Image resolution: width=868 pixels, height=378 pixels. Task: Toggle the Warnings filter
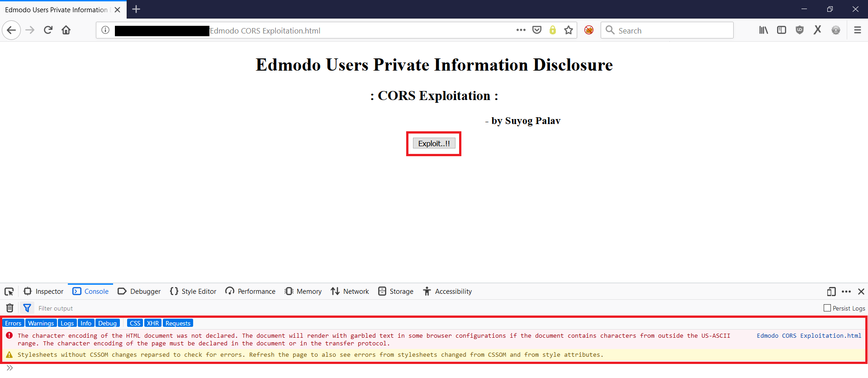click(x=41, y=323)
